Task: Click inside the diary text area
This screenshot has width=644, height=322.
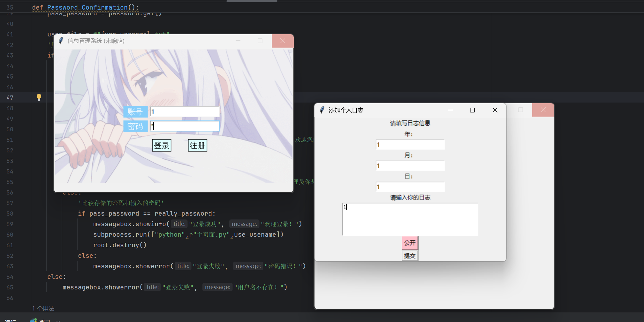Action: (x=410, y=219)
